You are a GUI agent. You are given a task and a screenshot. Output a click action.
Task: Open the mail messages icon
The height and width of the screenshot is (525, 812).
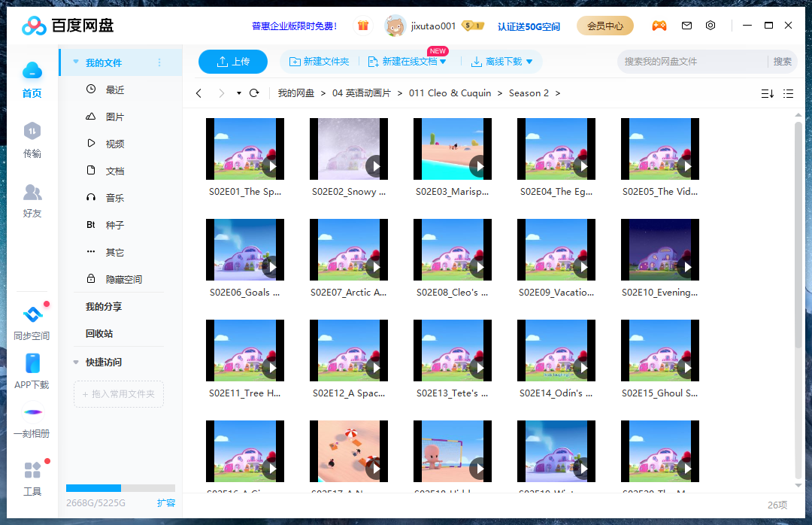tap(686, 26)
